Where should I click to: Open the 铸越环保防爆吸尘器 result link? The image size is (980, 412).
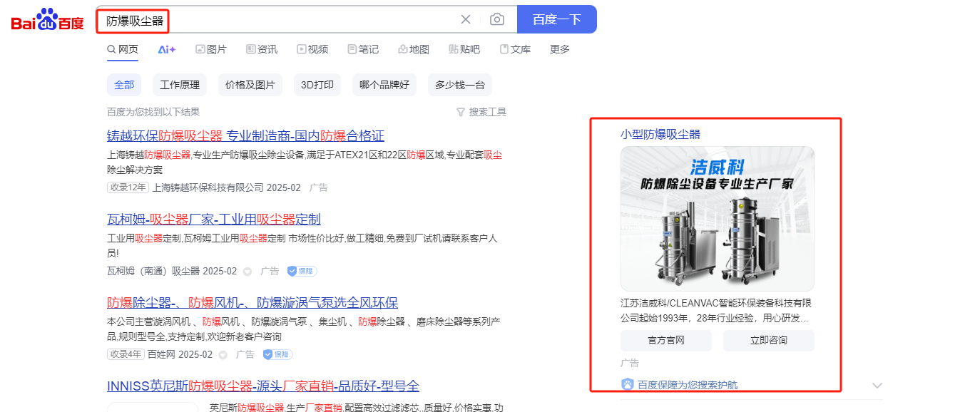[x=245, y=135]
